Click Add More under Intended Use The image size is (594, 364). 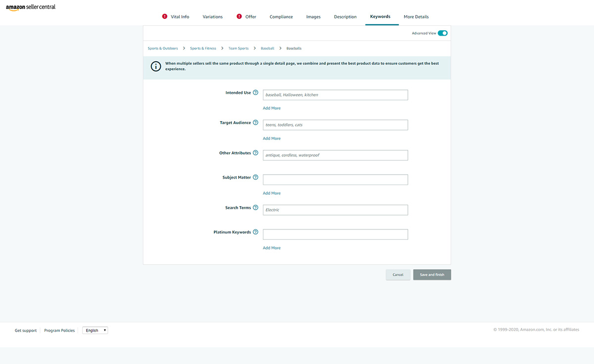[272, 108]
